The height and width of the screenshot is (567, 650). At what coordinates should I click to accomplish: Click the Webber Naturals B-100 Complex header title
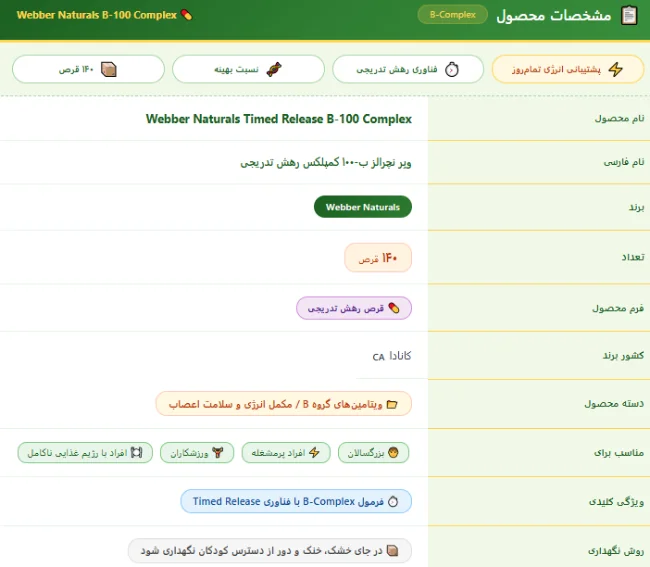[x=97, y=15]
